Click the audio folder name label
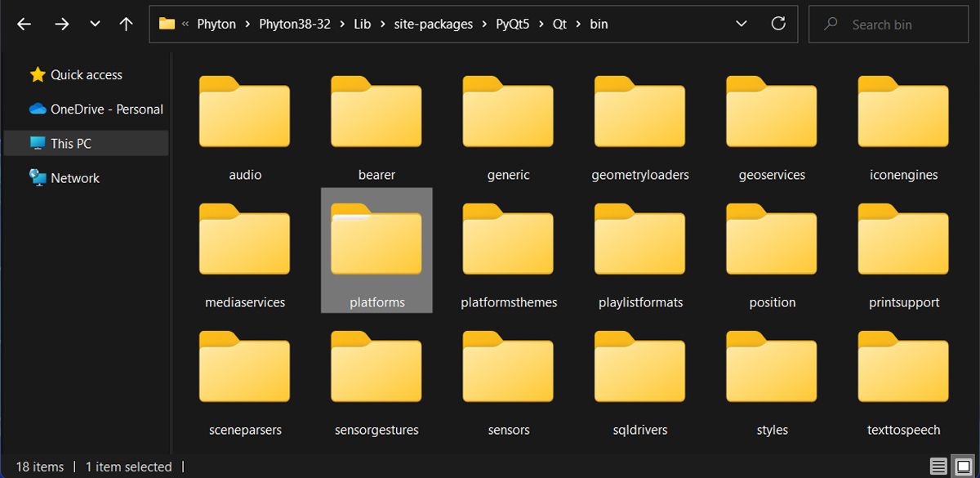Image resolution: width=980 pixels, height=478 pixels. (245, 175)
